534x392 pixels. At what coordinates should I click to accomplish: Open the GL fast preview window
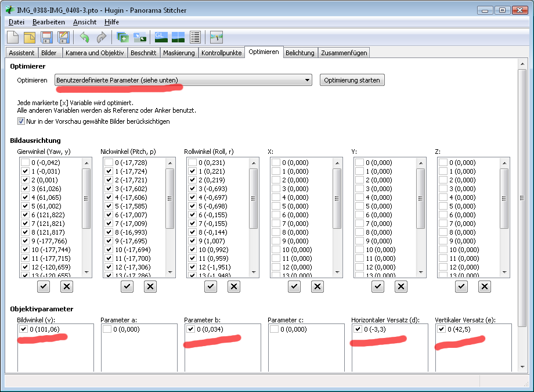click(160, 37)
